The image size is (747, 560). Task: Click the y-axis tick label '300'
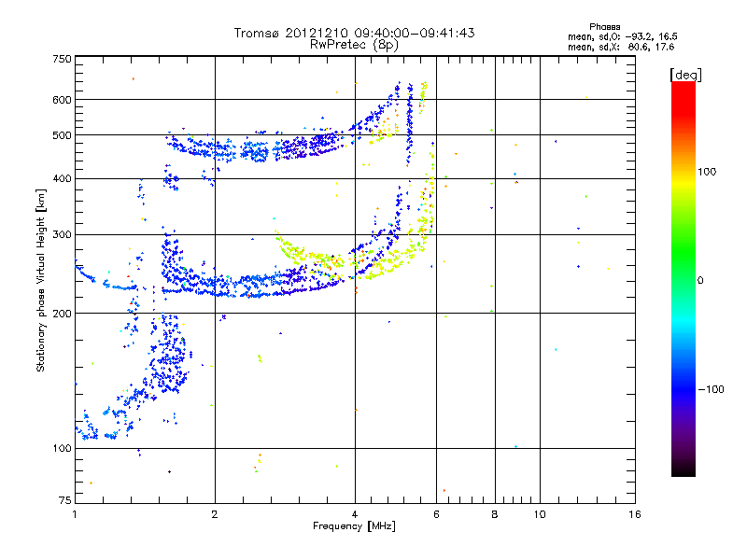pos(62,234)
